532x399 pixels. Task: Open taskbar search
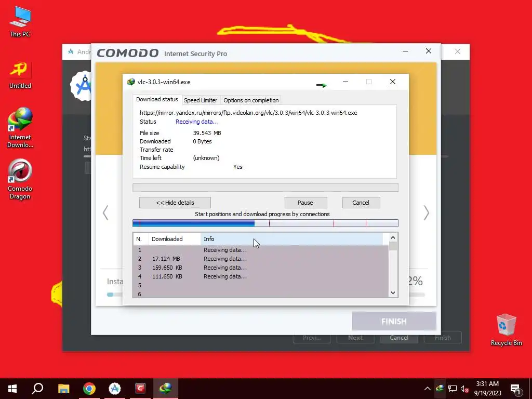[x=37, y=389]
